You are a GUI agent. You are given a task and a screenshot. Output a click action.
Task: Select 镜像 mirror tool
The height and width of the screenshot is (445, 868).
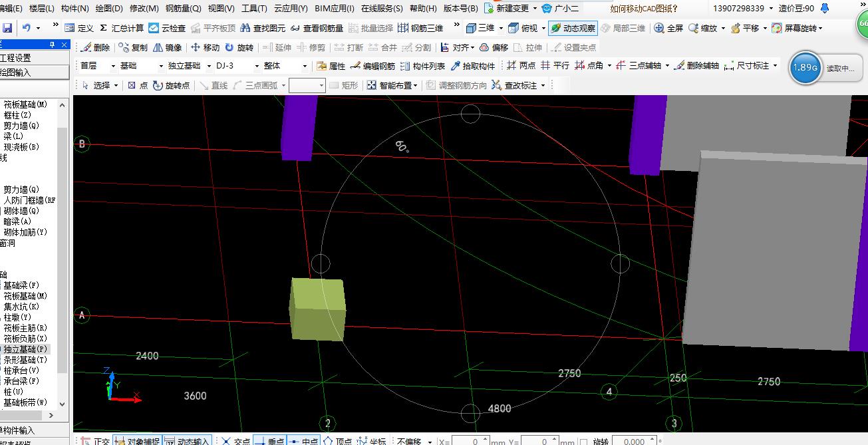pyautogui.click(x=167, y=47)
